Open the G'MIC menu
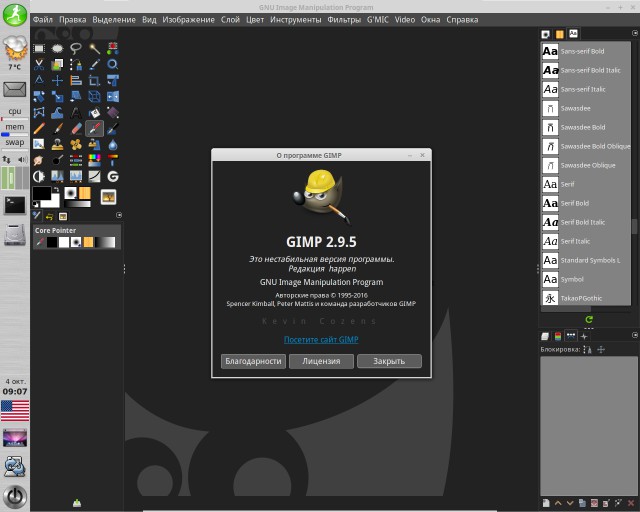The height and width of the screenshot is (512, 640). click(x=378, y=20)
